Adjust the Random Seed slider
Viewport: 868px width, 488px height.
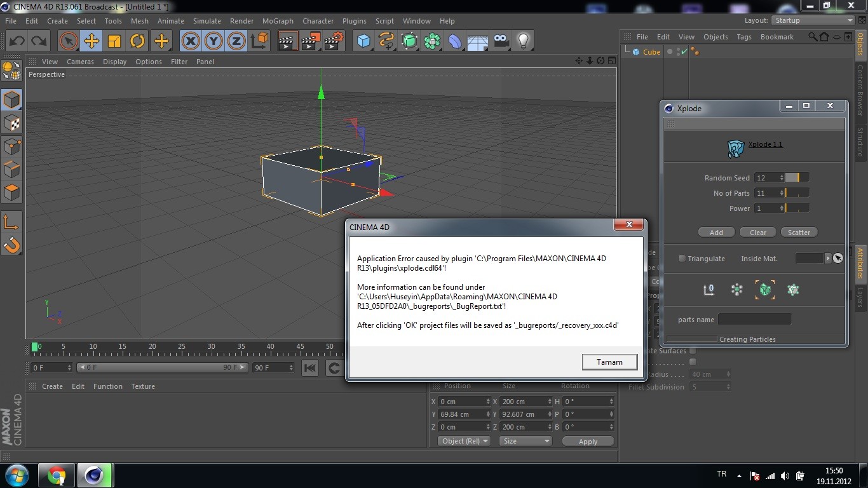coord(797,178)
